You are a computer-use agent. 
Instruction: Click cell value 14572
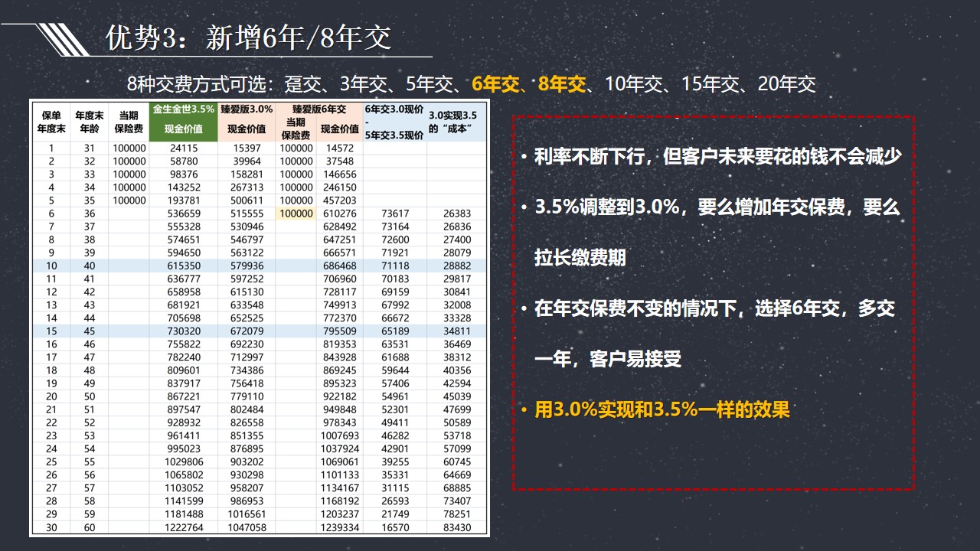pyautogui.click(x=340, y=148)
